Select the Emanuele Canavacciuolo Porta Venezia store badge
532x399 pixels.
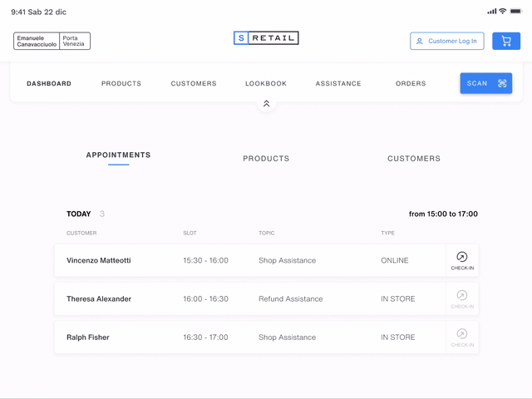(52, 41)
